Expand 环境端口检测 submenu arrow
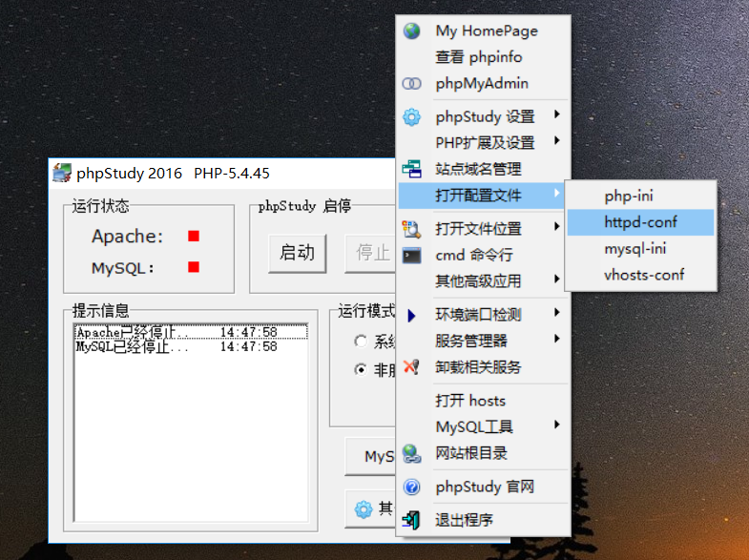The width and height of the screenshot is (749, 560). point(557,312)
